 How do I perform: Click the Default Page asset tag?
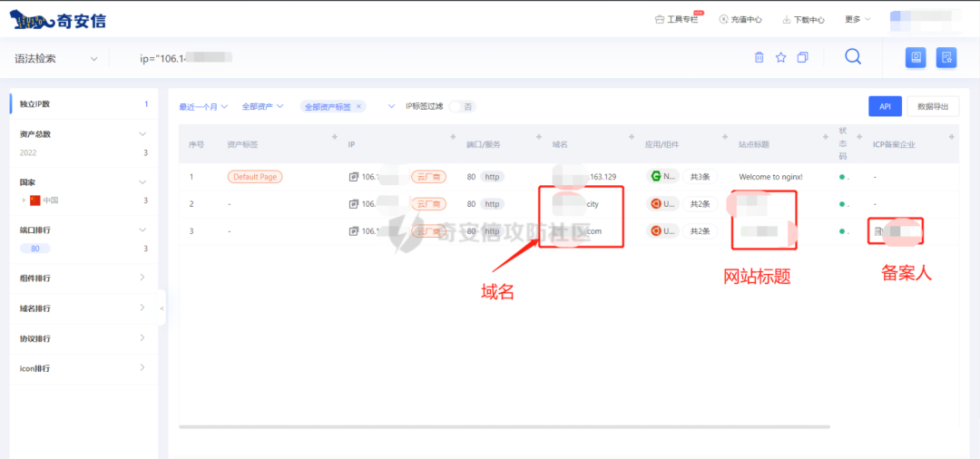255,177
